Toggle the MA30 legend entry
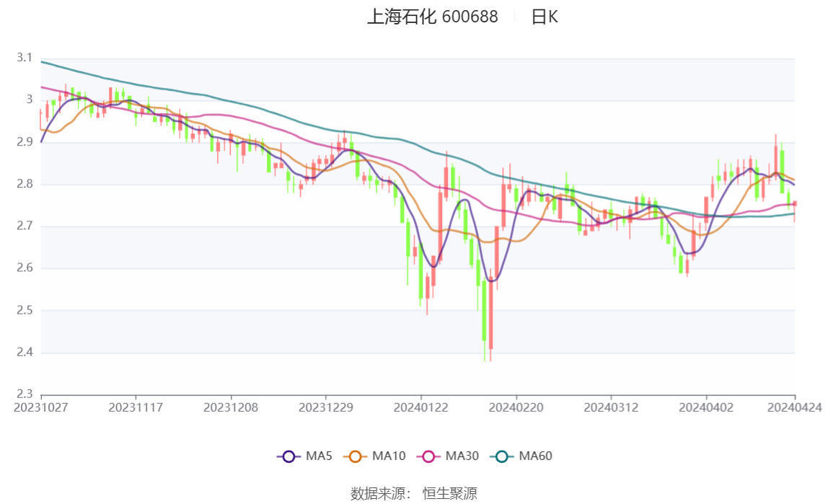828x504 pixels. tap(448, 456)
